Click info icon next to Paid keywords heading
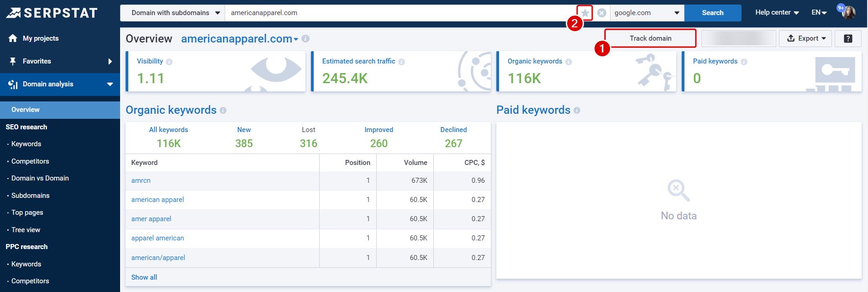Viewport: 868px width, 292px height. (577, 111)
